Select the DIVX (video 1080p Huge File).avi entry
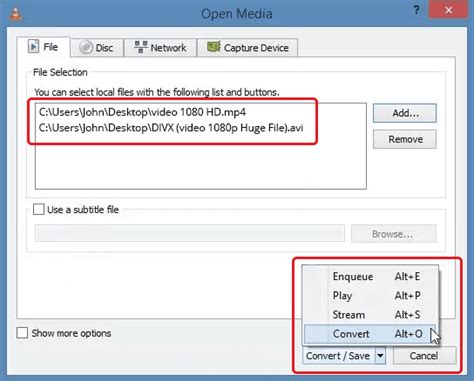 coord(171,128)
